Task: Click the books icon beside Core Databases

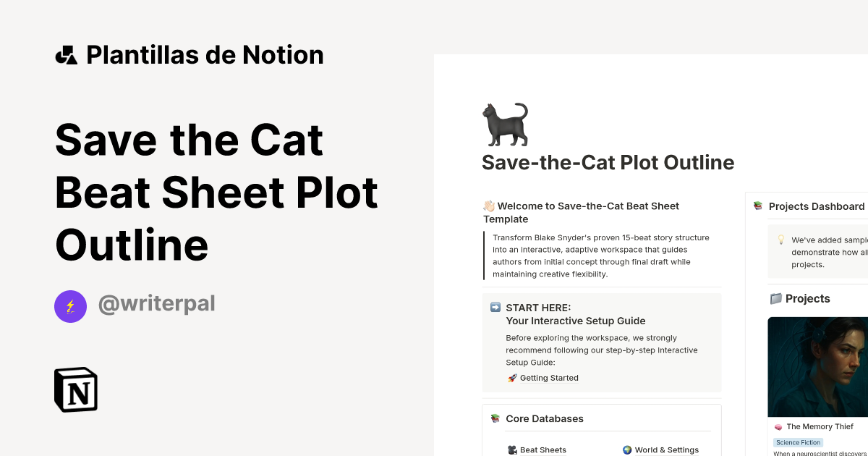Action: [x=495, y=418]
